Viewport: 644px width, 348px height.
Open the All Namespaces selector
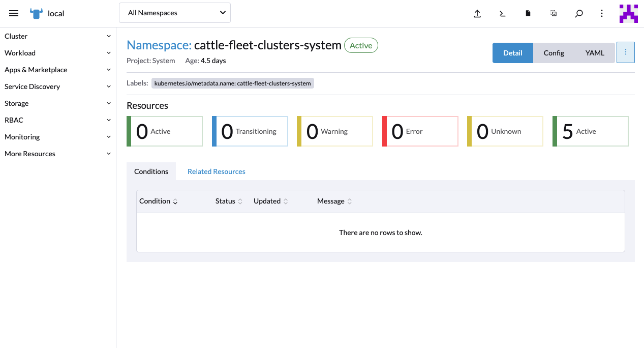[x=174, y=12]
